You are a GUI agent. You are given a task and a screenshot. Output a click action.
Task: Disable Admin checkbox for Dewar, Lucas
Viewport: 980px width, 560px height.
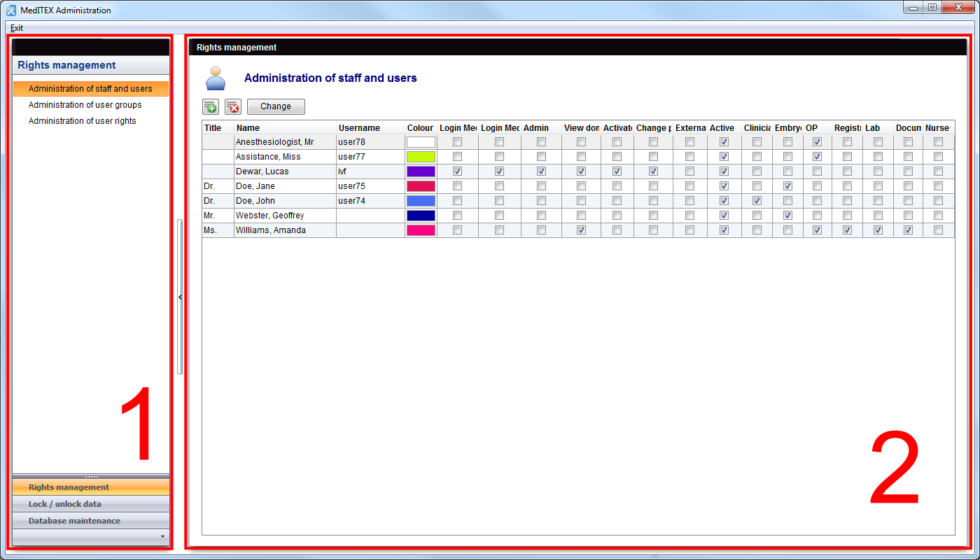(541, 171)
